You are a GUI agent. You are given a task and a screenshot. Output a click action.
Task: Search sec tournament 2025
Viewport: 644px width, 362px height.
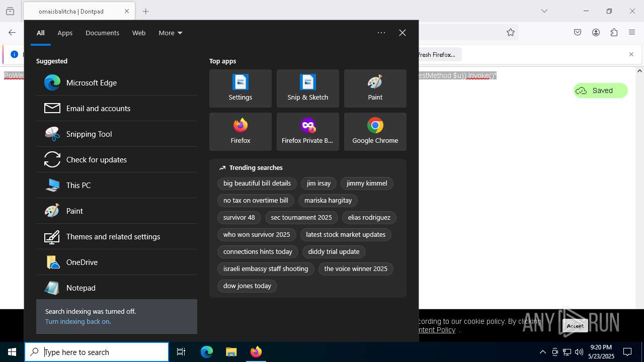(301, 218)
